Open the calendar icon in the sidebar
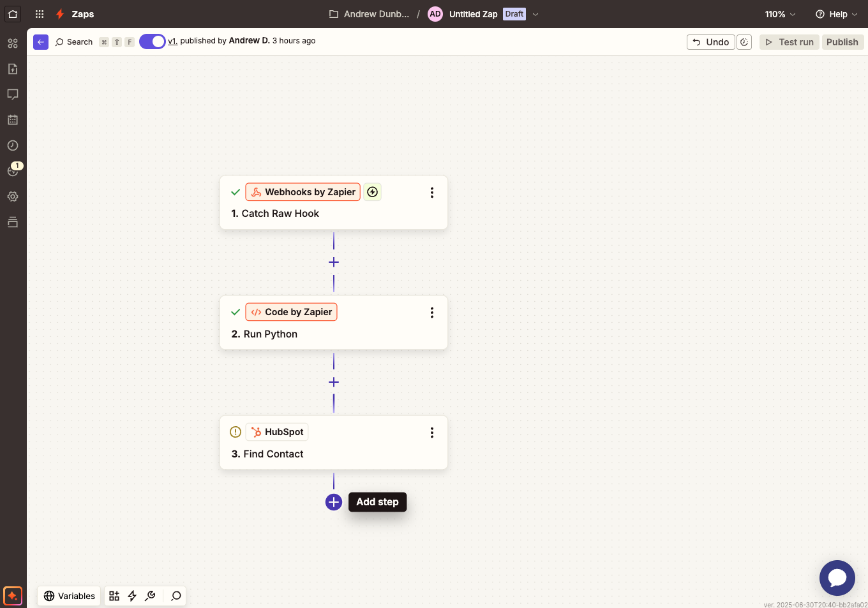 pos(13,120)
